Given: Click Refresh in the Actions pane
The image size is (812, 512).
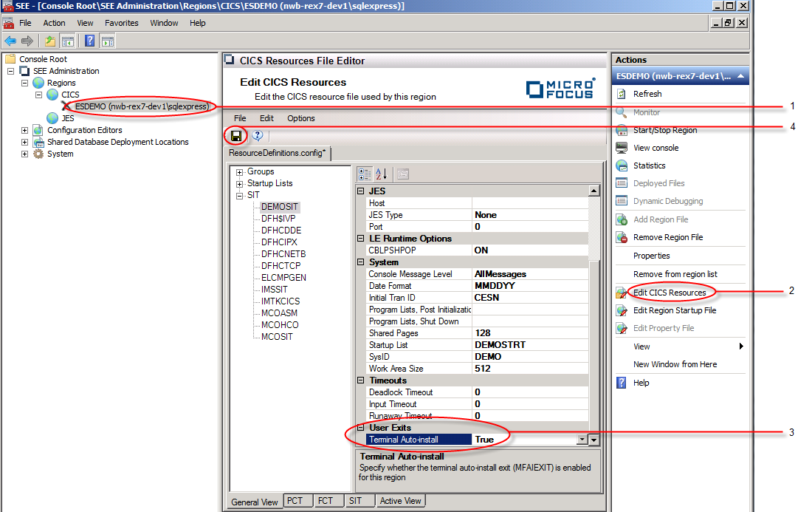Looking at the screenshot, I should (647, 94).
